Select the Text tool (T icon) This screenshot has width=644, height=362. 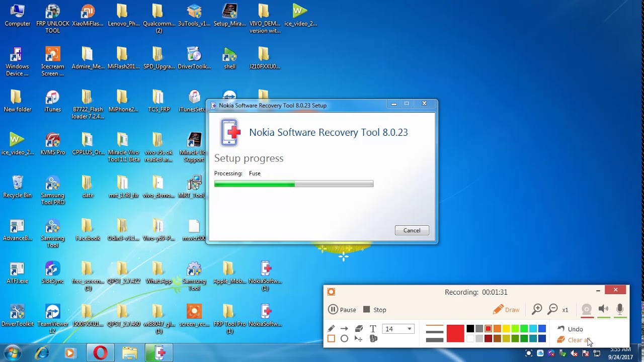pos(373,328)
